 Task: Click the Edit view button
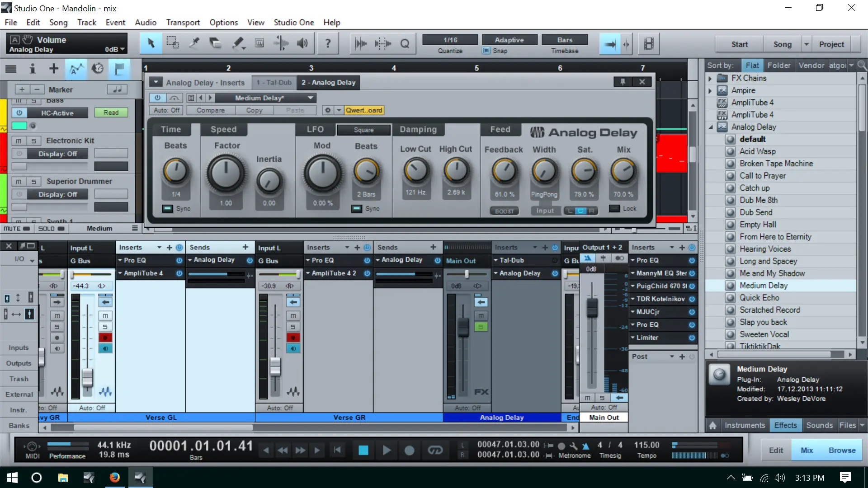pyautogui.click(x=776, y=450)
